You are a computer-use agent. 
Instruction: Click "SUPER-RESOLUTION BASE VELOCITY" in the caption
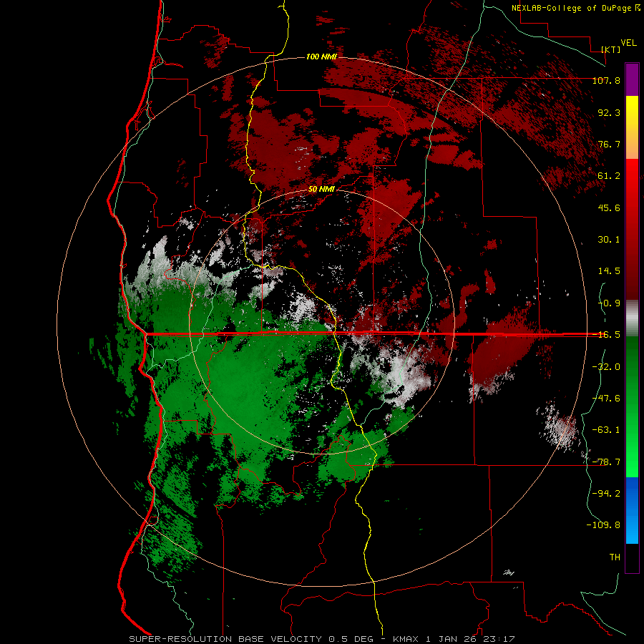tap(225, 639)
